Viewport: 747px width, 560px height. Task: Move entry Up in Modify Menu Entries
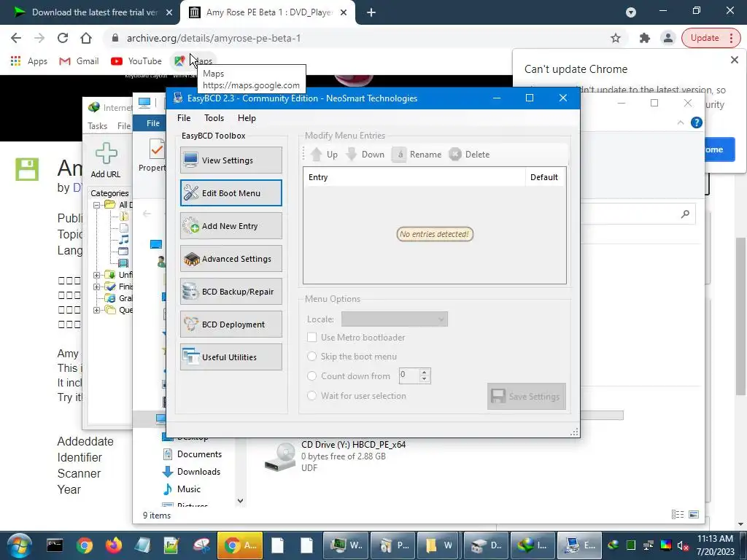324,155
